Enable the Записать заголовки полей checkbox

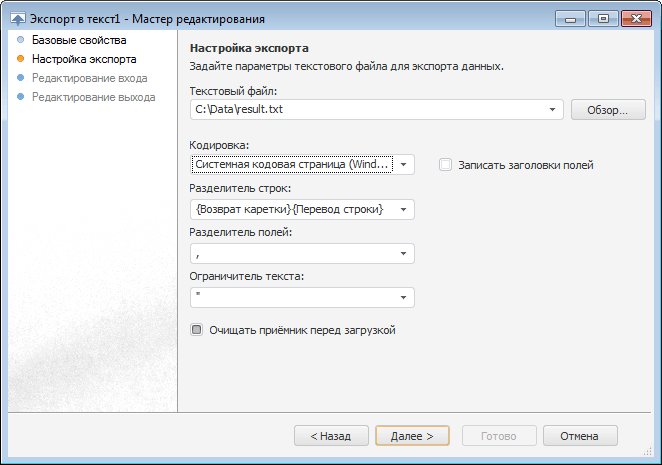446,165
